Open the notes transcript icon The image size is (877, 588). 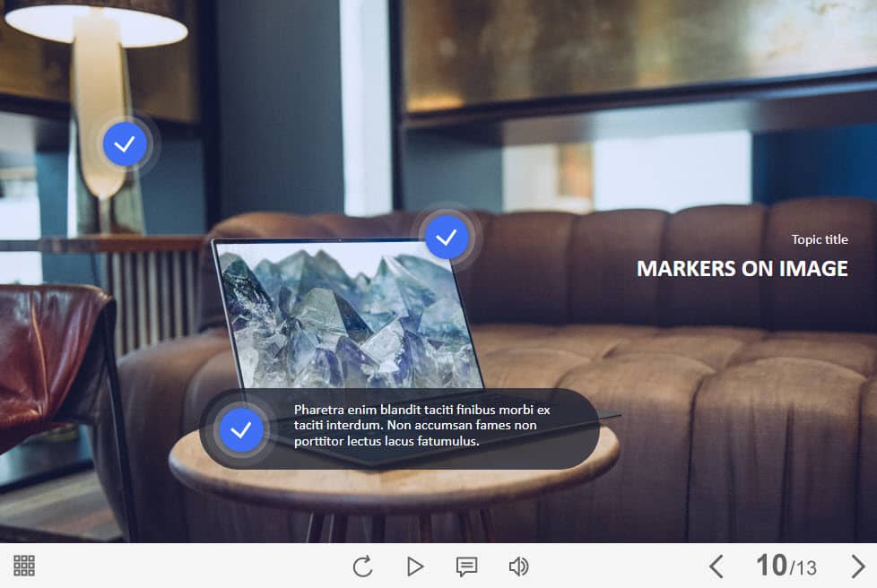click(x=466, y=566)
